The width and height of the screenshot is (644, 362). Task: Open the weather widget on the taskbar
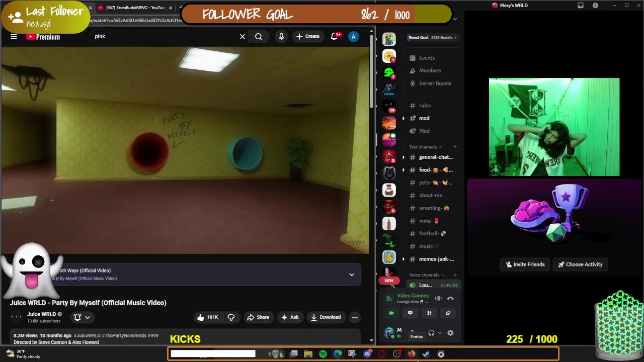[23, 354]
